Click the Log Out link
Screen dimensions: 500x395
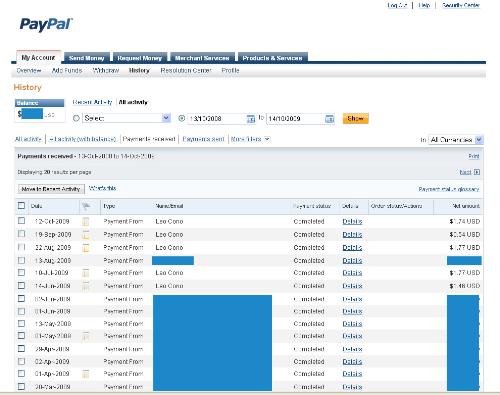click(x=397, y=5)
